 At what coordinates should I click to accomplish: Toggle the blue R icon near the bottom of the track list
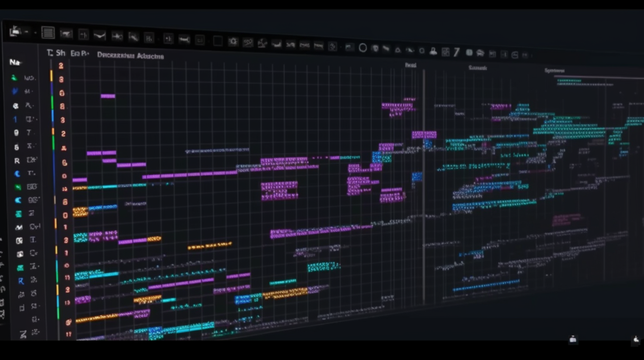click(21, 281)
